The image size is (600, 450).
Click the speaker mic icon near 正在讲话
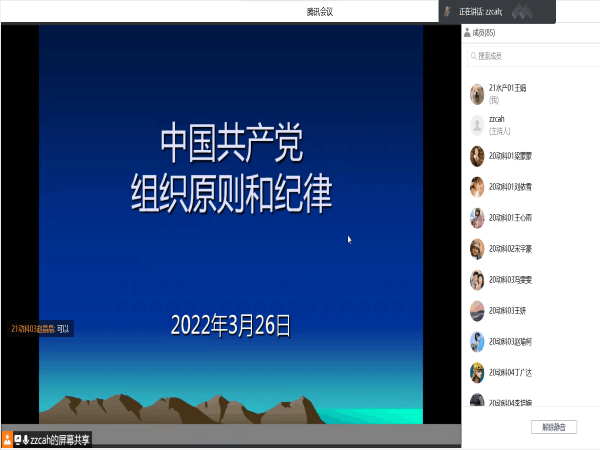[446, 10]
